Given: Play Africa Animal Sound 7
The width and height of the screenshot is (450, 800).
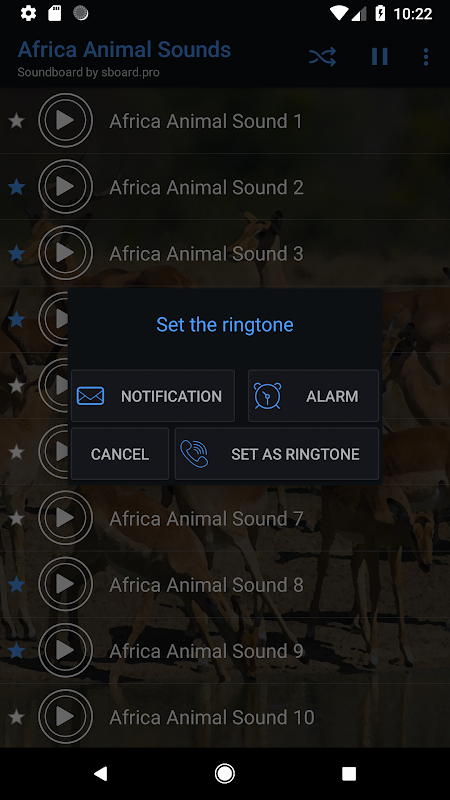Looking at the screenshot, I should tap(65, 518).
